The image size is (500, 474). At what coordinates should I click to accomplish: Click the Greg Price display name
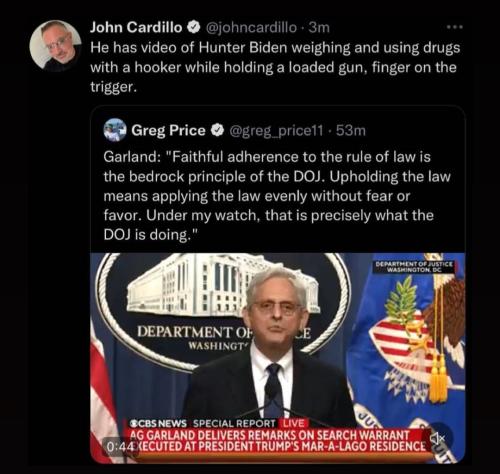168,130
